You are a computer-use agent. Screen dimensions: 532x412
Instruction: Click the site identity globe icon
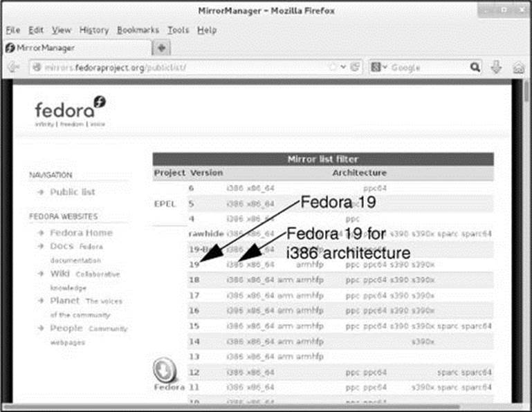(37, 68)
